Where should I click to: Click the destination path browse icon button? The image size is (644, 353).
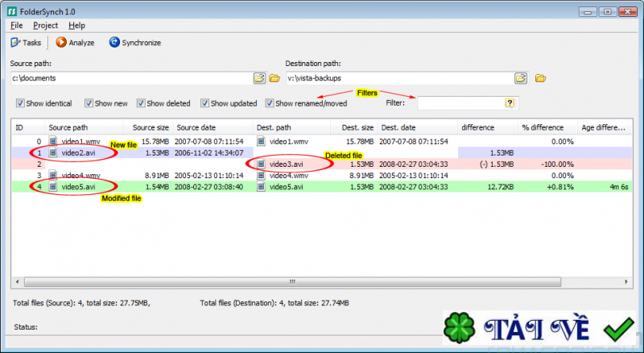pos(521,77)
